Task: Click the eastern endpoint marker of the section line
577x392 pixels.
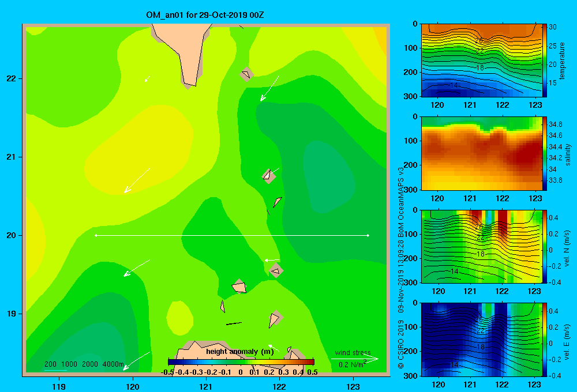Action: click(x=368, y=235)
